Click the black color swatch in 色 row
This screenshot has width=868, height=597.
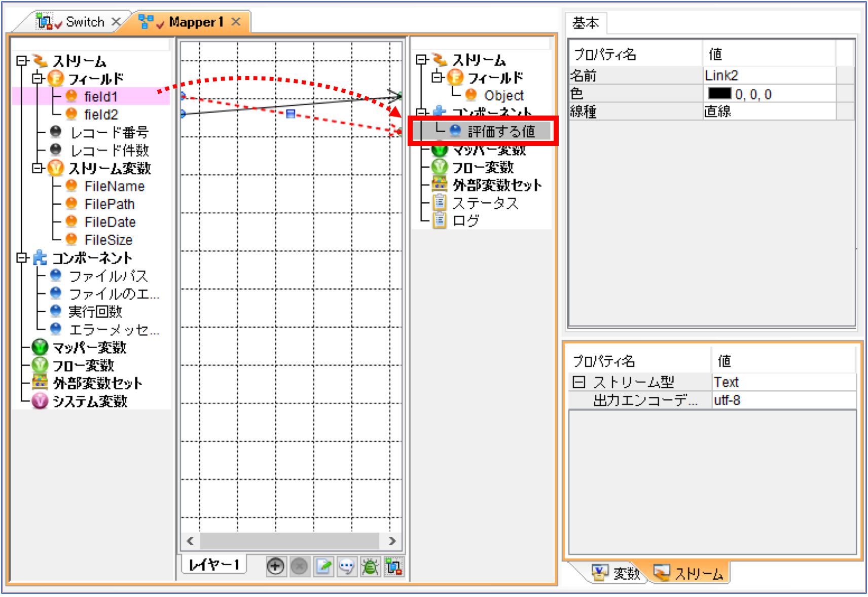pos(719,94)
